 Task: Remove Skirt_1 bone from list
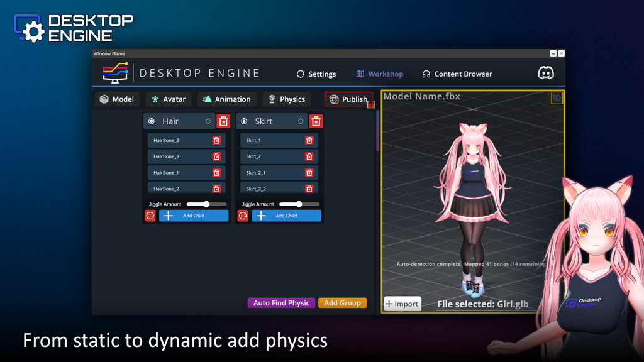(309, 140)
